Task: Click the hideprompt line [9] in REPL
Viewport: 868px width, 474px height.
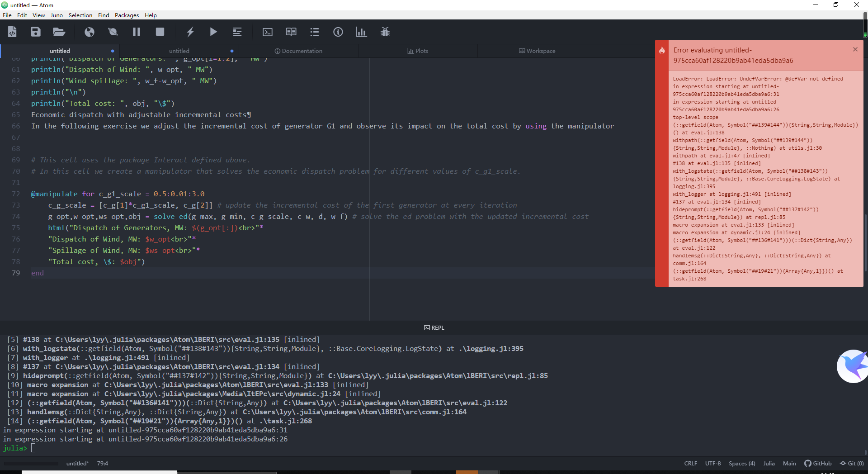Action: 277,375
